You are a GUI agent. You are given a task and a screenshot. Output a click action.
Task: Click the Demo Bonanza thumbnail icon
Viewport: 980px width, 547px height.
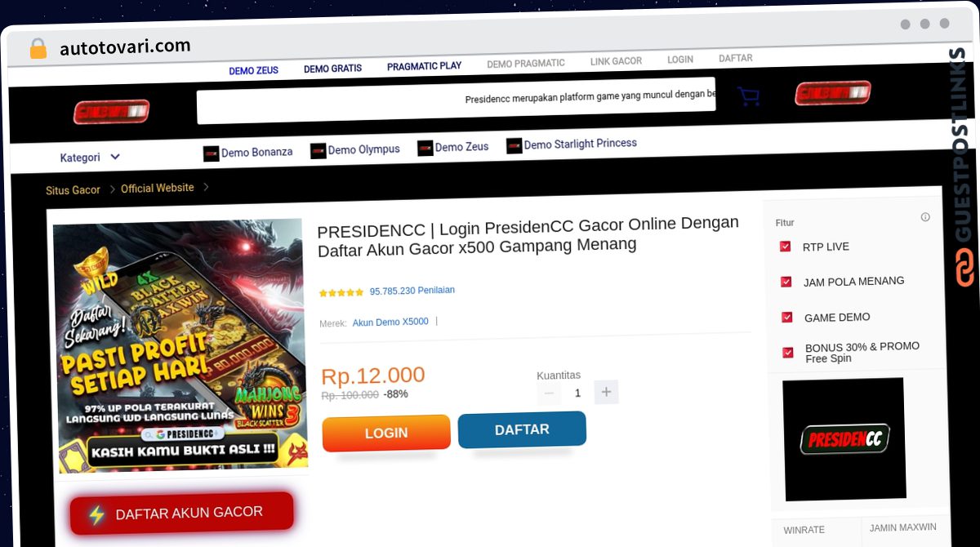[x=212, y=153]
